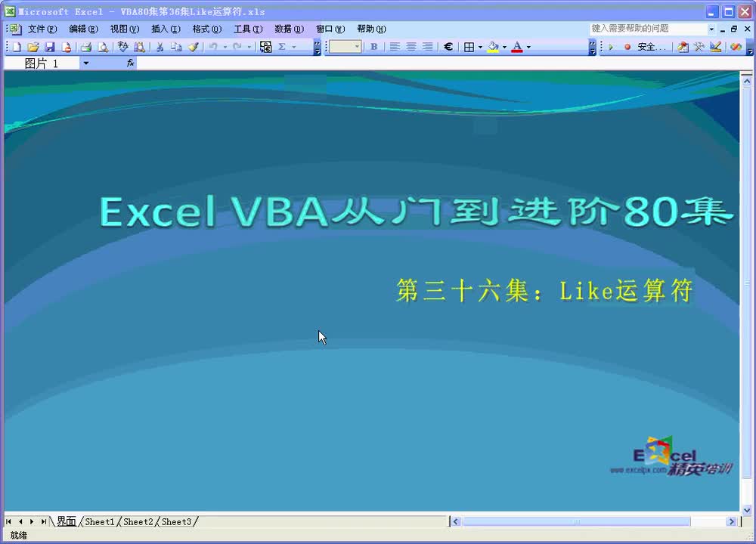
Task: Apply the Euro currency style
Action: point(448,47)
